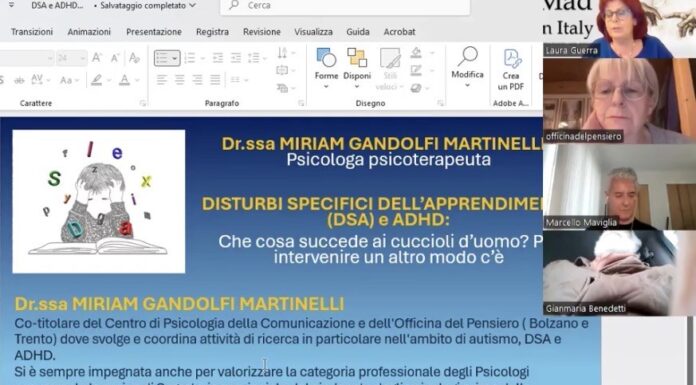Image resolution: width=696 pixels, height=385 pixels.
Task: Select the Revisione tab
Action: tap(261, 32)
